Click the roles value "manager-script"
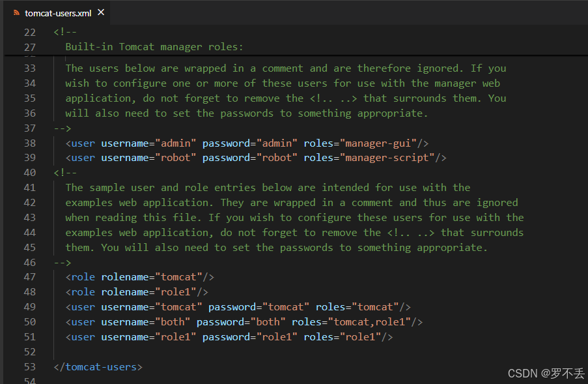This screenshot has width=588, height=384. [387, 158]
